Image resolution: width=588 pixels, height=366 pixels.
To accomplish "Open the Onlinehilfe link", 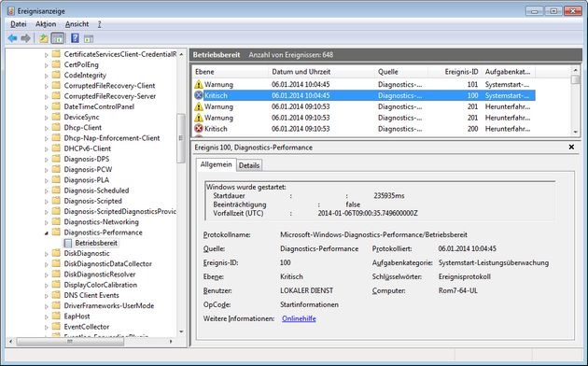I will click(299, 318).
